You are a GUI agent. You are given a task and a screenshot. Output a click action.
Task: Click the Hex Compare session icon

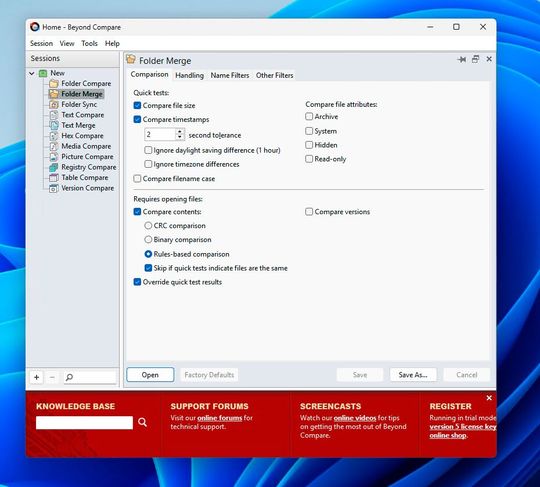pos(53,136)
